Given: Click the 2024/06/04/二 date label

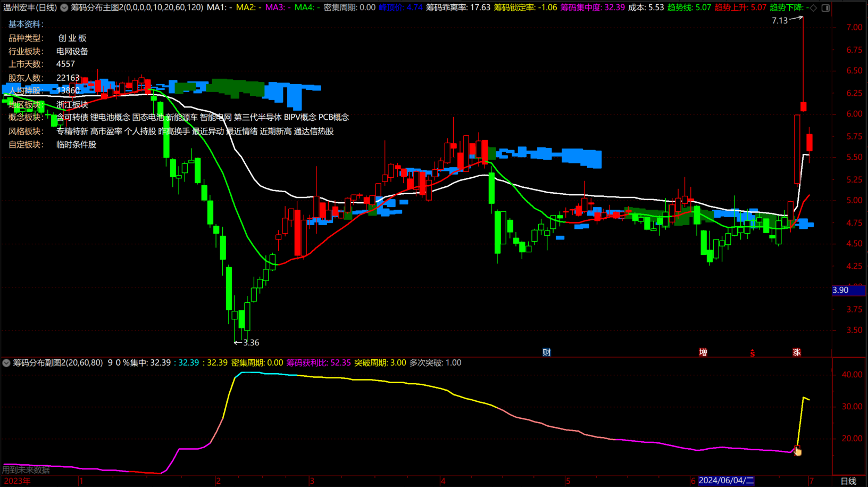Looking at the screenshot, I should point(726,481).
